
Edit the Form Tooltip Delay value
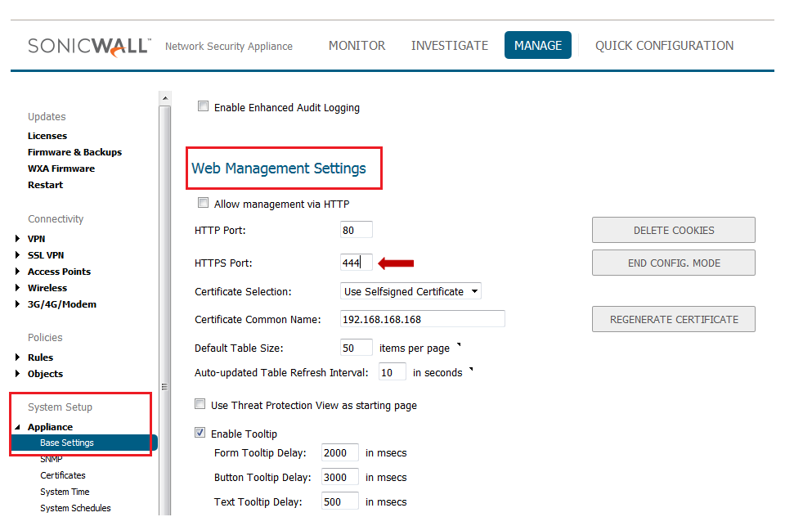339,452
